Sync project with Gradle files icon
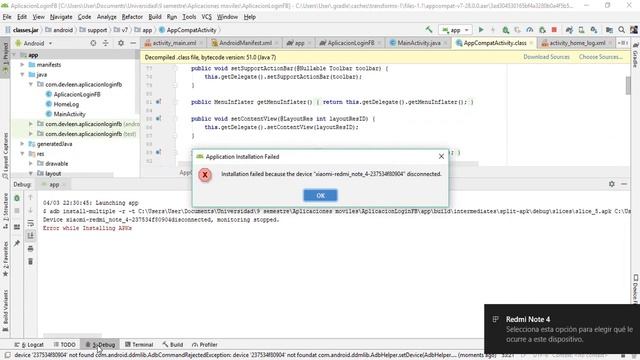The height and width of the screenshot is (360, 640). 569,30
